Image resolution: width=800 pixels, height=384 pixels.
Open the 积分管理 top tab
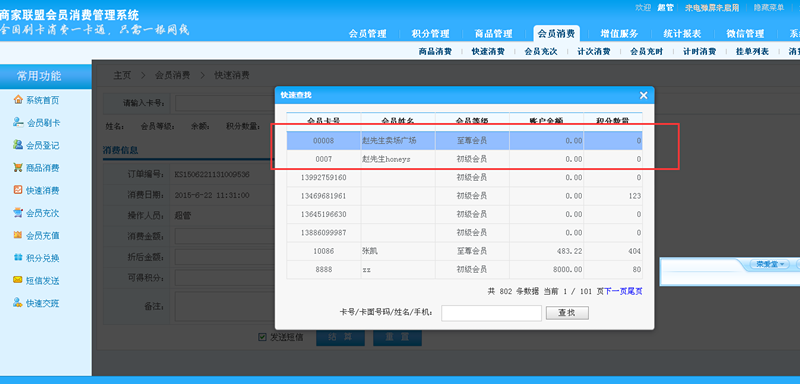click(430, 34)
